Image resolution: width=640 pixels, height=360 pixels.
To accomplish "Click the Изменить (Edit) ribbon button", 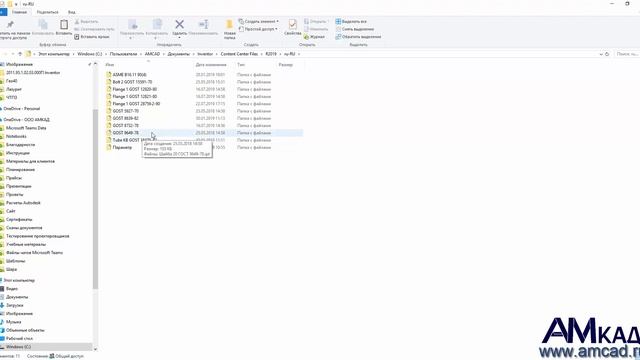I will point(316,29).
